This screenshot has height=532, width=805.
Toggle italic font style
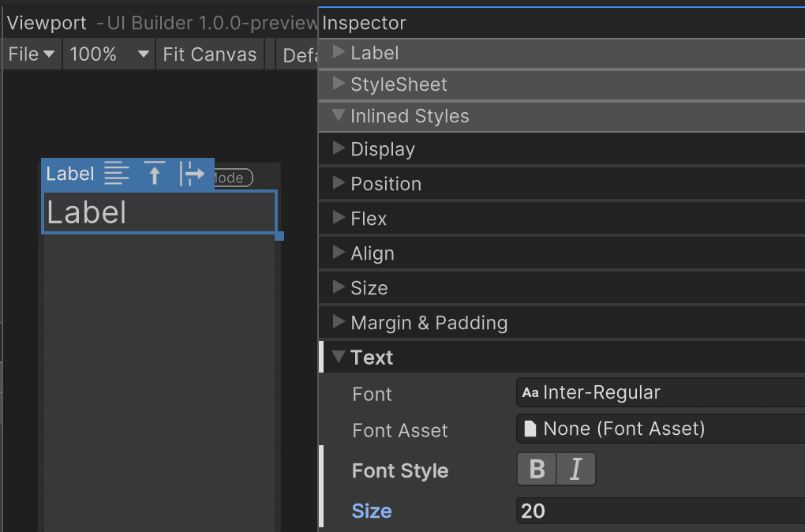click(x=576, y=470)
